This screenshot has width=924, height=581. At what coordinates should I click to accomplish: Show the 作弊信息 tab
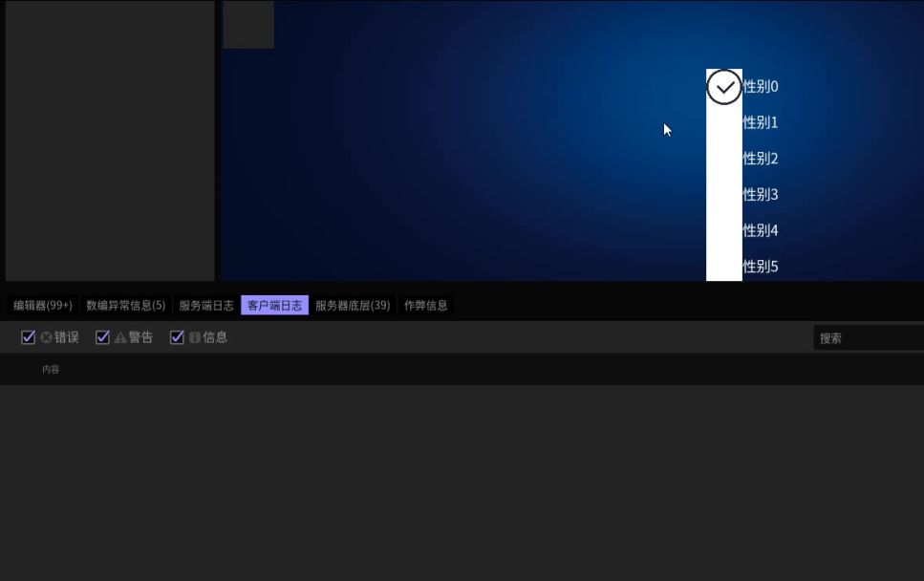point(425,306)
